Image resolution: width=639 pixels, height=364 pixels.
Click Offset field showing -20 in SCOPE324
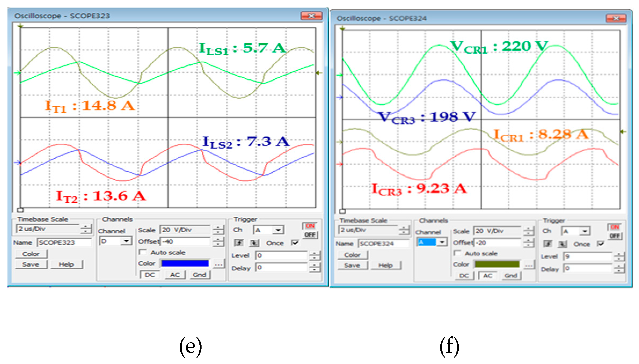(497, 243)
